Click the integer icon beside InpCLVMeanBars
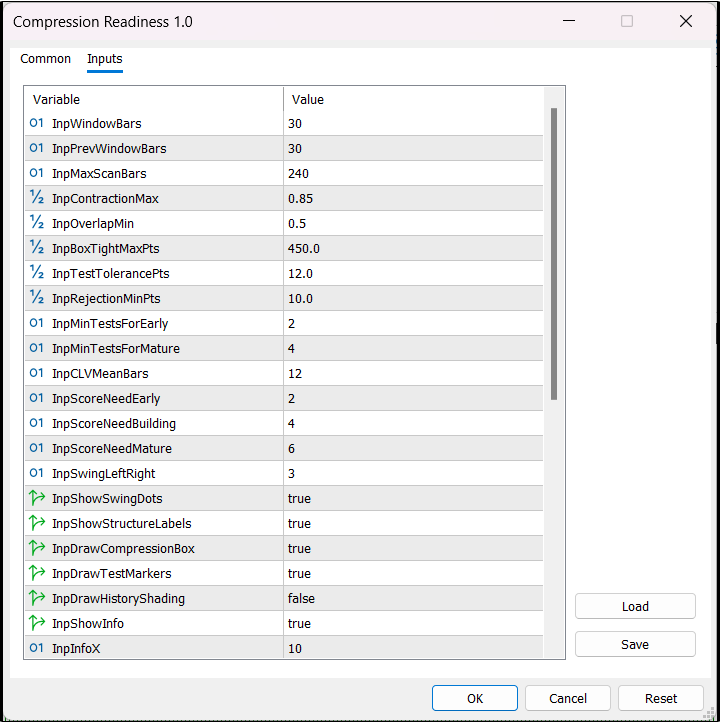 click(37, 374)
